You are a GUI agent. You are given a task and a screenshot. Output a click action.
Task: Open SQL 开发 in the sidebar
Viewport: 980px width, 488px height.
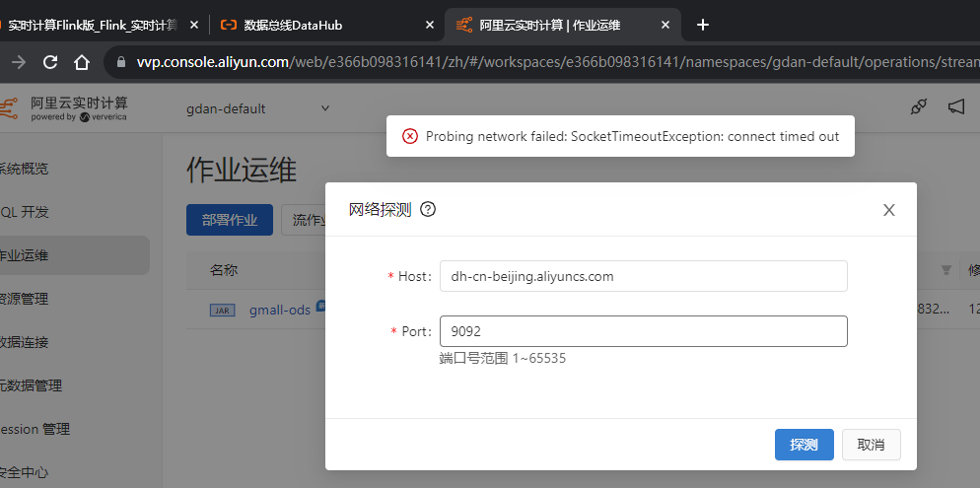[x=24, y=212]
